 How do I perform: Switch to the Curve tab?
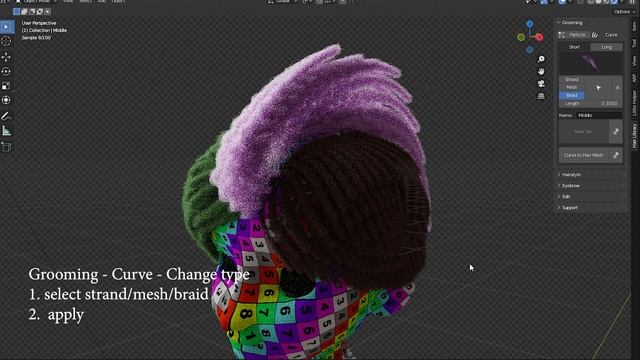606,35
